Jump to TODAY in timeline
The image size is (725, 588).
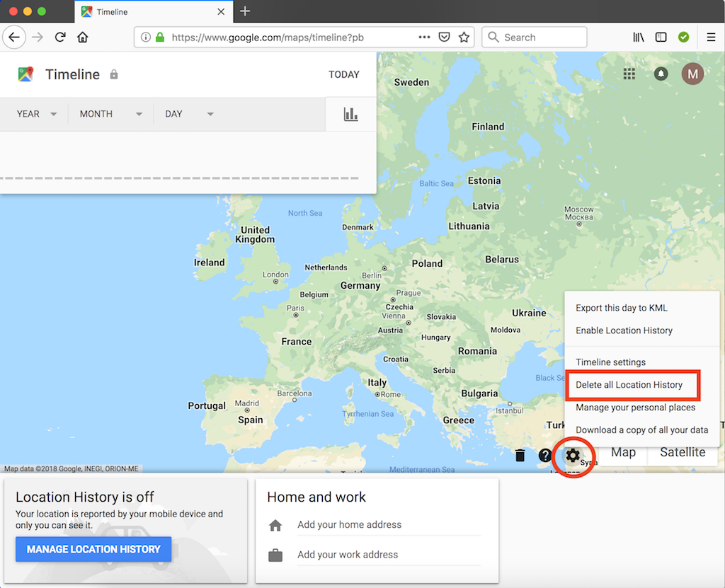[x=344, y=74]
